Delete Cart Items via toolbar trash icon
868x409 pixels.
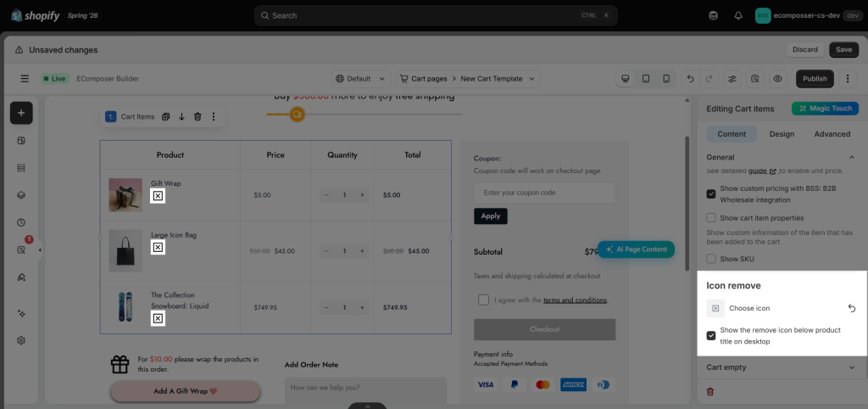click(198, 116)
